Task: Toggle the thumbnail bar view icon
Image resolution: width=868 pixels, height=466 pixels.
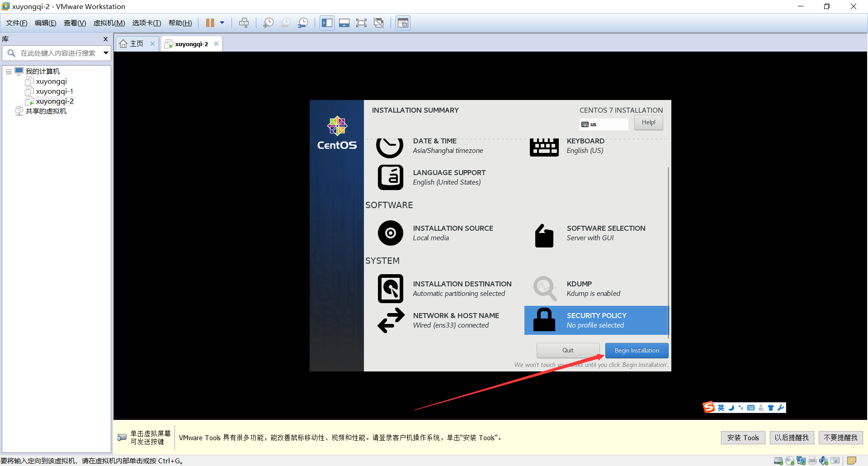Action: 344,23
